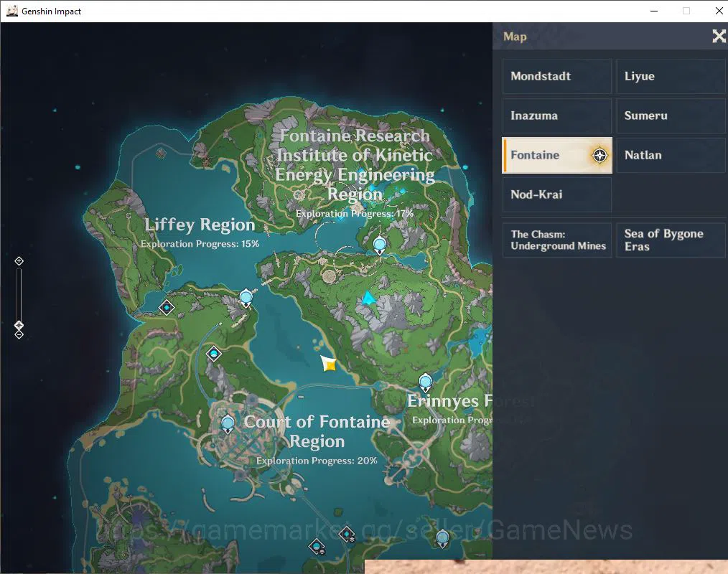
Task: Click the Map panel title
Action: tap(515, 37)
